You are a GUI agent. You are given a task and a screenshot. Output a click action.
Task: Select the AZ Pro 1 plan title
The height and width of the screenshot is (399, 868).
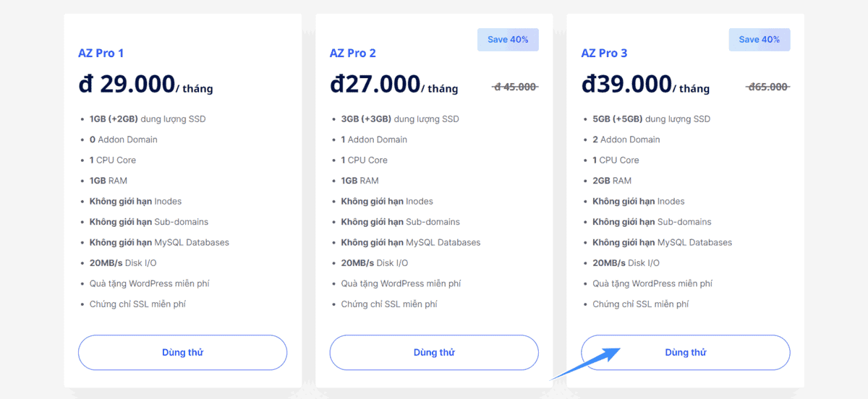(101, 53)
